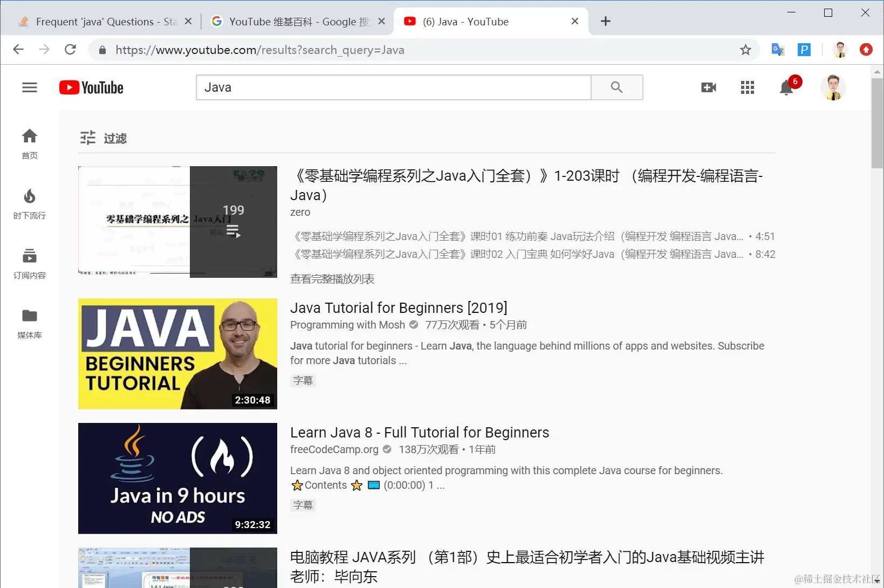Open channel zero
Image resolution: width=884 pixels, height=588 pixels.
(300, 212)
